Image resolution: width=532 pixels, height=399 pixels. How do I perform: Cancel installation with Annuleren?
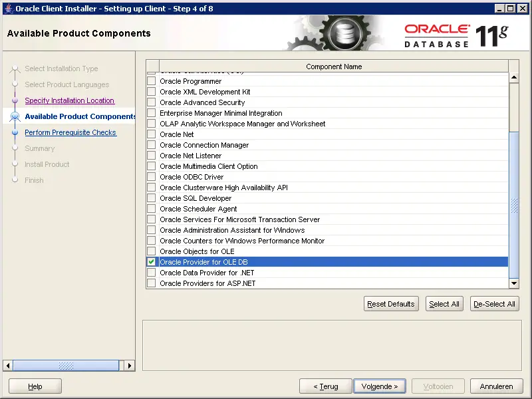click(496, 386)
